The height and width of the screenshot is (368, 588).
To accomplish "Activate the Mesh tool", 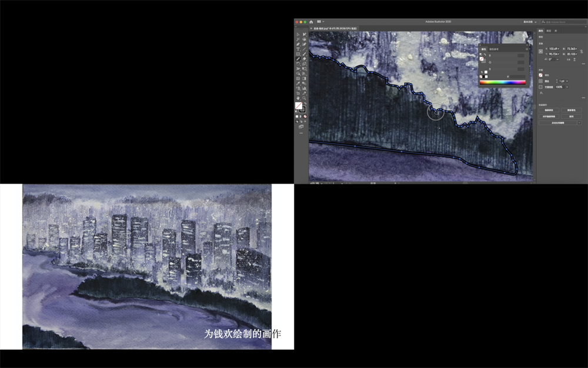I will pos(298,78).
